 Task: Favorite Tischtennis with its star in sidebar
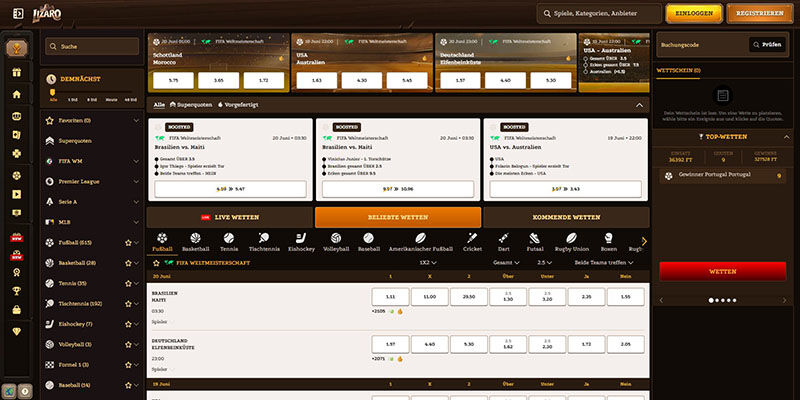[129, 304]
